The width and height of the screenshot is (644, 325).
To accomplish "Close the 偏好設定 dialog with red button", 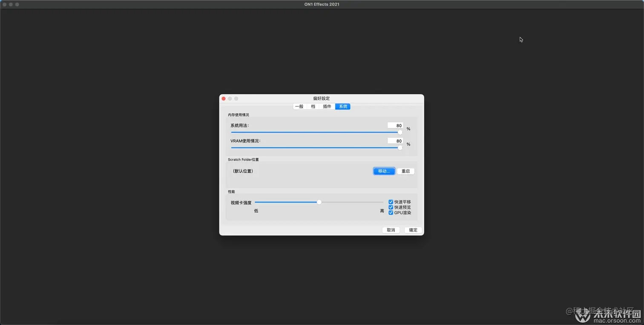I will [x=224, y=99].
